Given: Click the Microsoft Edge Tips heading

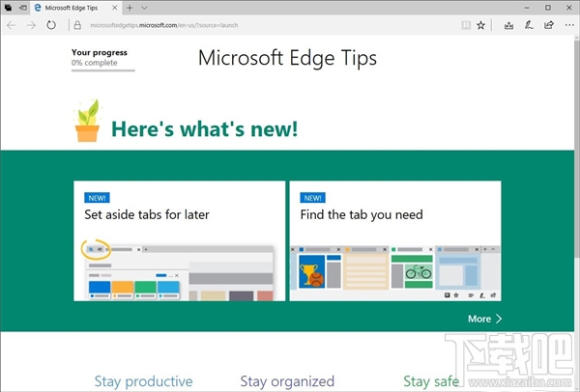Looking at the screenshot, I should pyautogui.click(x=287, y=58).
